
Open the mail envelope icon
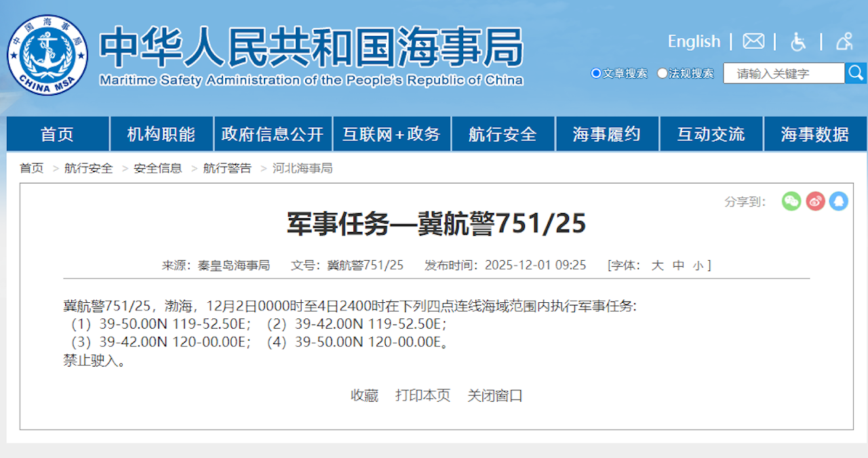click(753, 41)
